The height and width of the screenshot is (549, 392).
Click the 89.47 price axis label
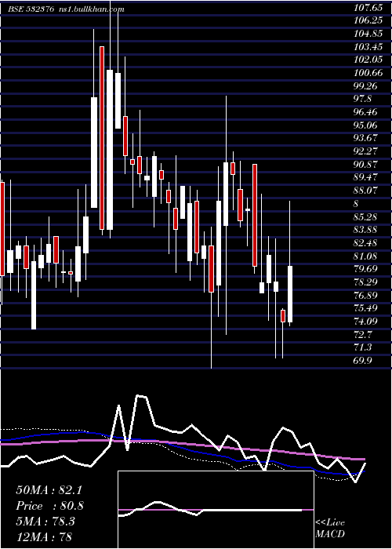pos(365,177)
